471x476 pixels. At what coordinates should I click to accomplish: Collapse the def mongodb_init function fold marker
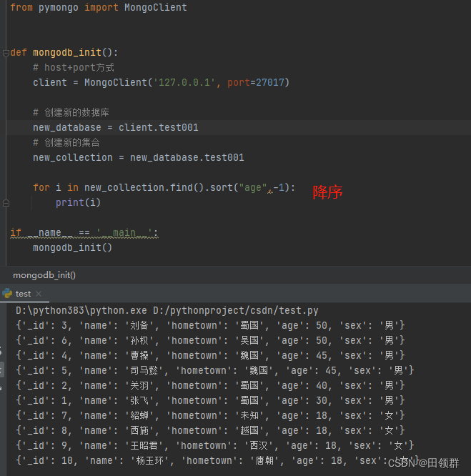5,52
